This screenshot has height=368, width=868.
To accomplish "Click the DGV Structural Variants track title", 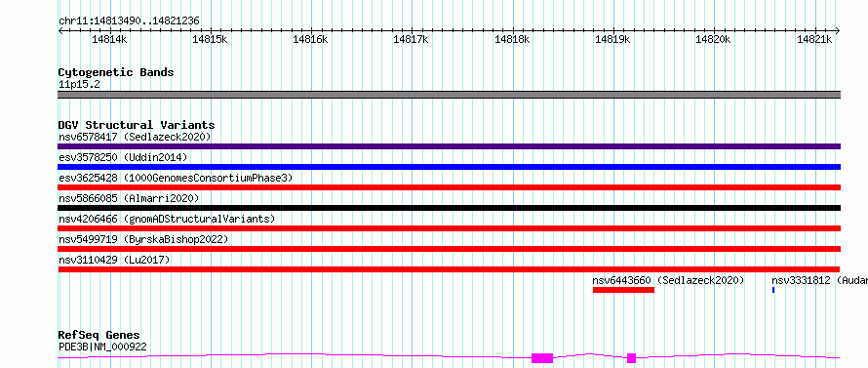I will pyautogui.click(x=137, y=125).
